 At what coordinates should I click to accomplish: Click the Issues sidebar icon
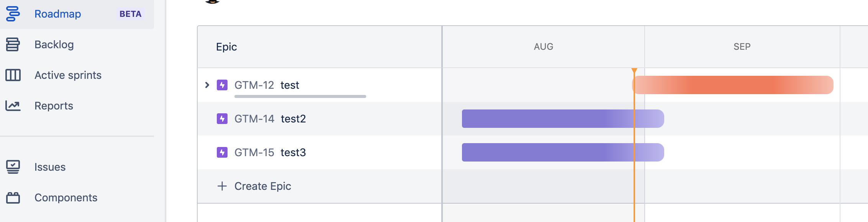click(13, 167)
